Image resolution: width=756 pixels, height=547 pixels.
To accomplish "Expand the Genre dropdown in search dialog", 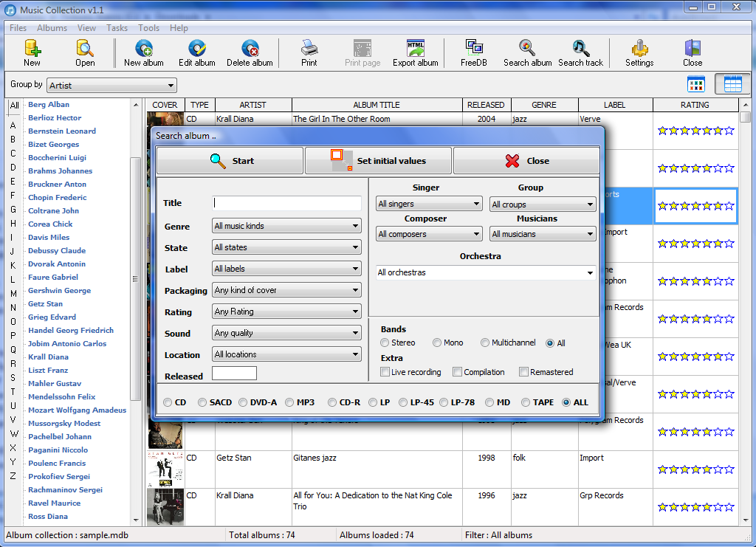I will (x=286, y=226).
